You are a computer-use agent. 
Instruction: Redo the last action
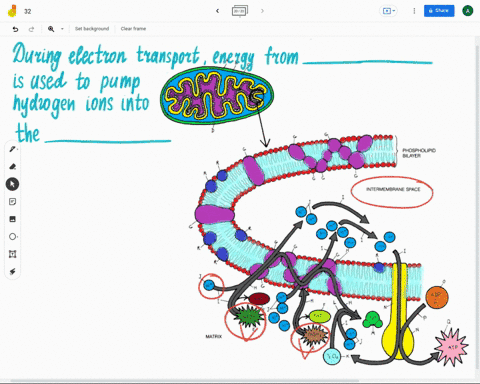point(31,29)
